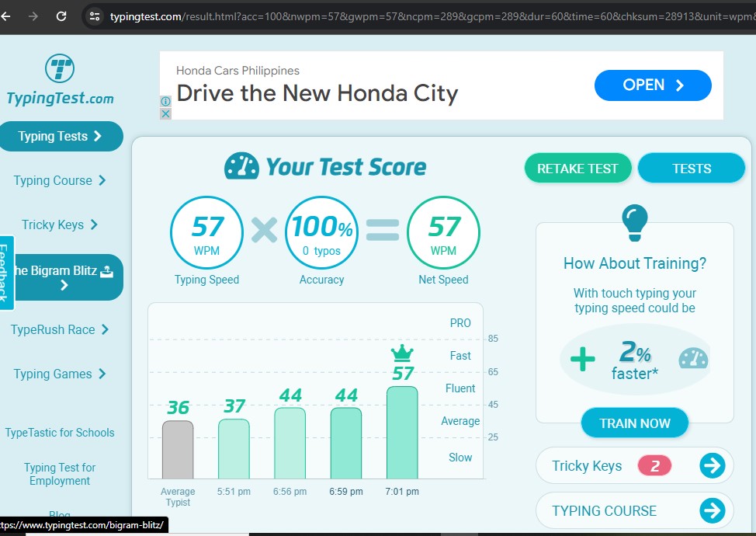
Task: Click the lightbulb training icon
Action: 634,222
